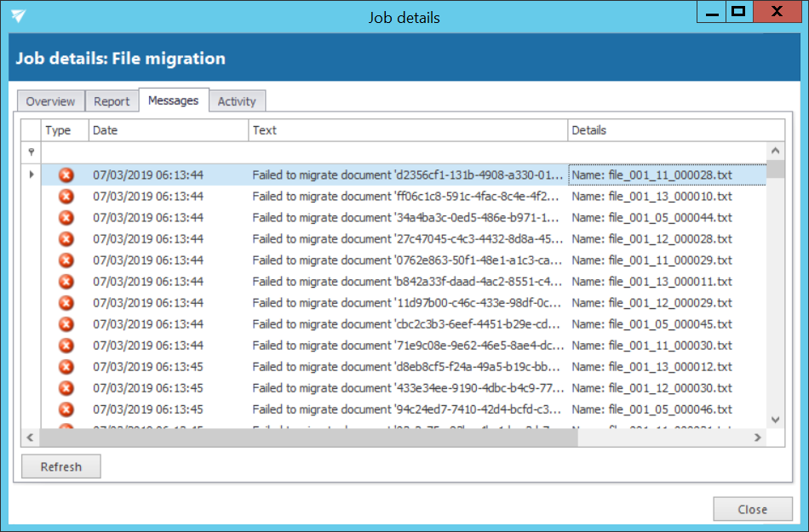Screen dimensions: 809x532
Task: Open the Report tab
Action: coord(112,101)
